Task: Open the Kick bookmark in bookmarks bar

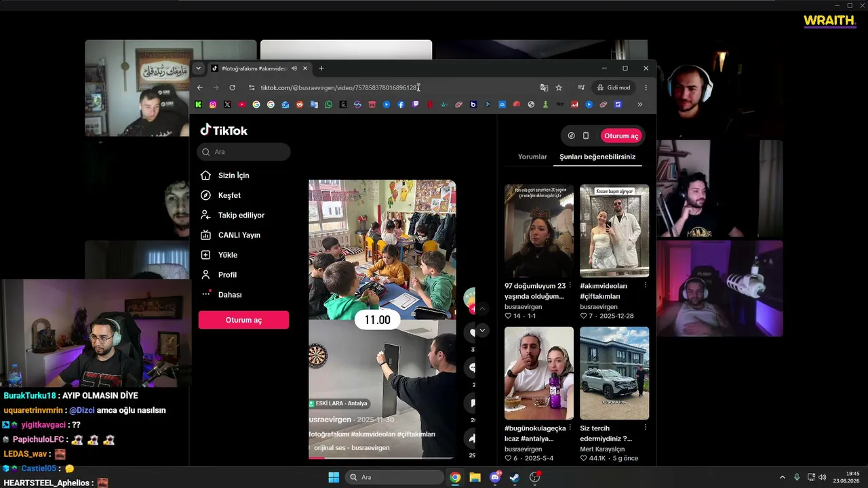Action: (x=199, y=104)
